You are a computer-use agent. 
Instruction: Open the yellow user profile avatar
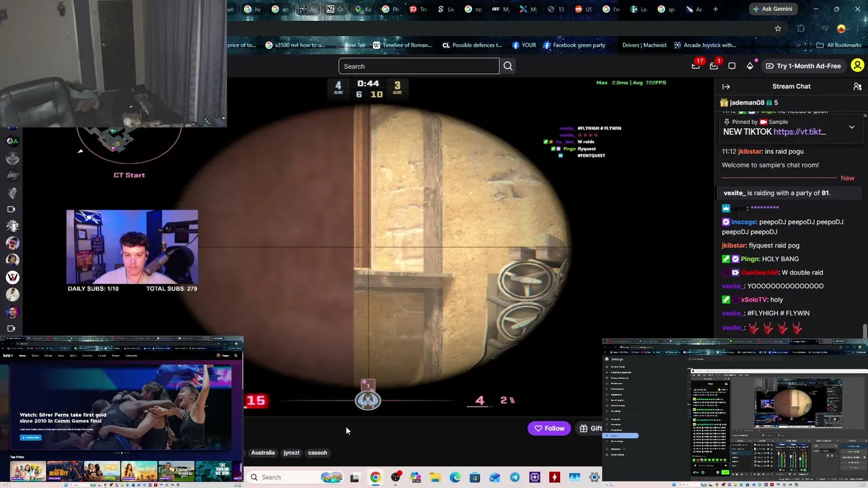click(x=857, y=66)
